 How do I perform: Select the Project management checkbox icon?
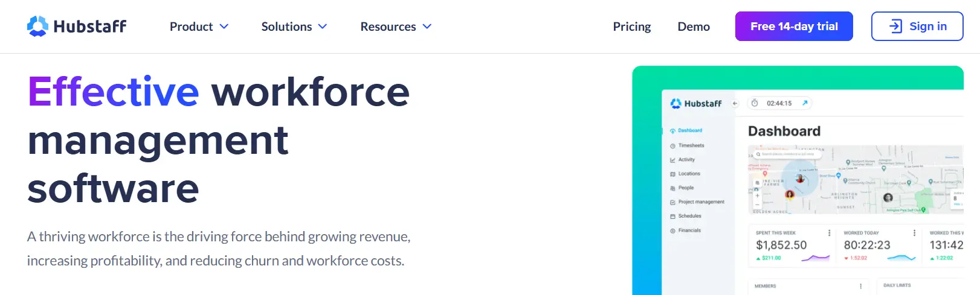coord(672,202)
